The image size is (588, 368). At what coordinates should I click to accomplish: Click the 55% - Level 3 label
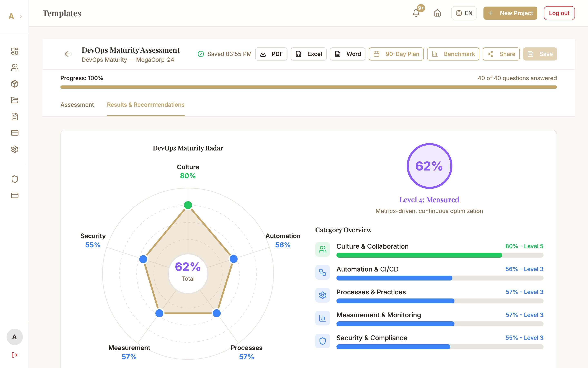(x=524, y=338)
